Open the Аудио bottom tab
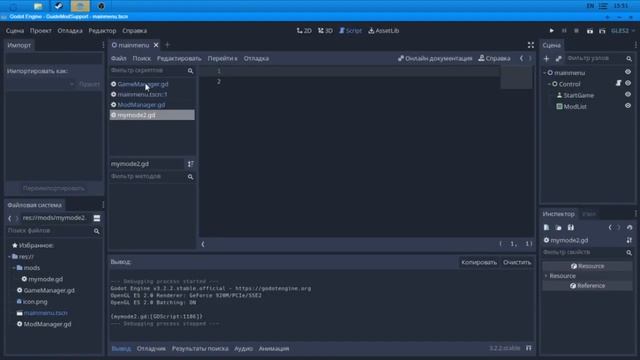Image resolution: width=640 pixels, height=360 pixels. 243,349
